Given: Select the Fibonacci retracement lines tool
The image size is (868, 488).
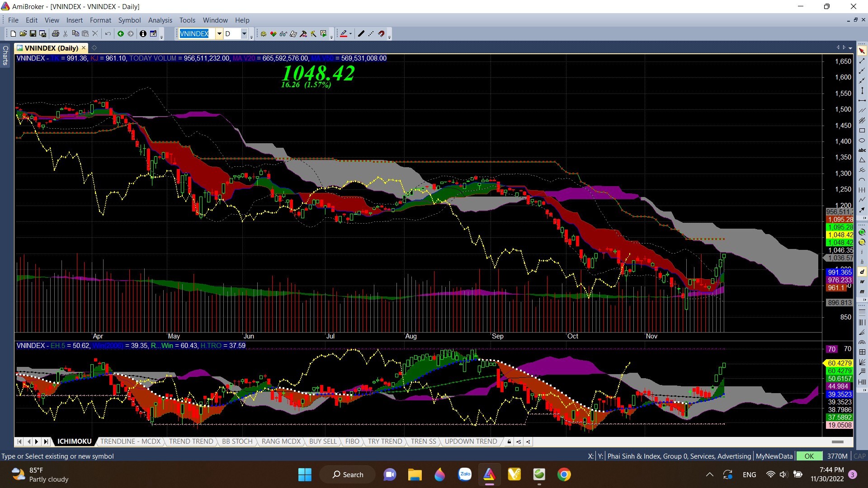Looking at the screenshot, I should pyautogui.click(x=862, y=312).
